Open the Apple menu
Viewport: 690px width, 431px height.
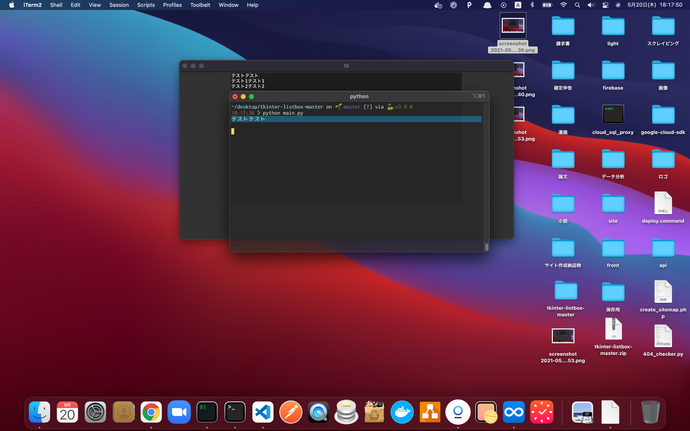11,5
